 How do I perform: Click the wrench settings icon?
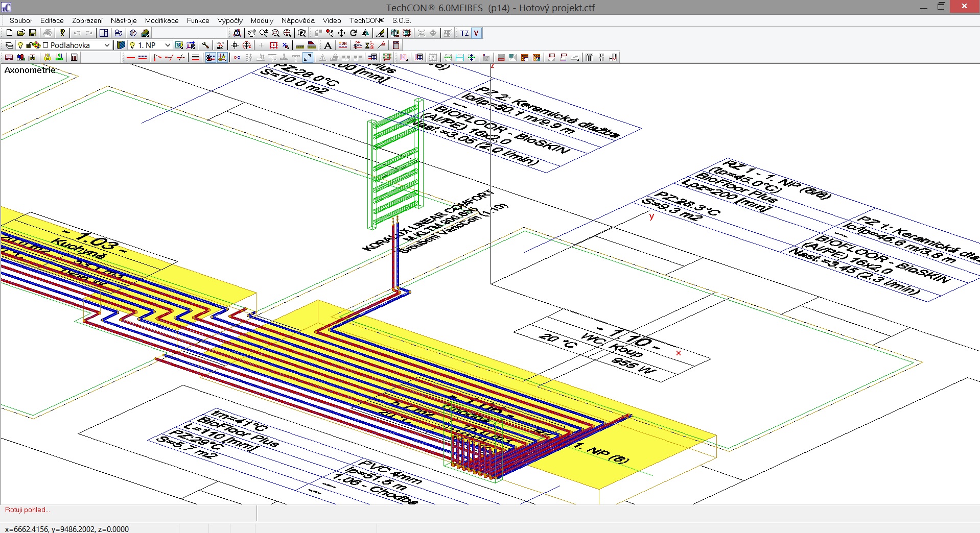point(205,45)
